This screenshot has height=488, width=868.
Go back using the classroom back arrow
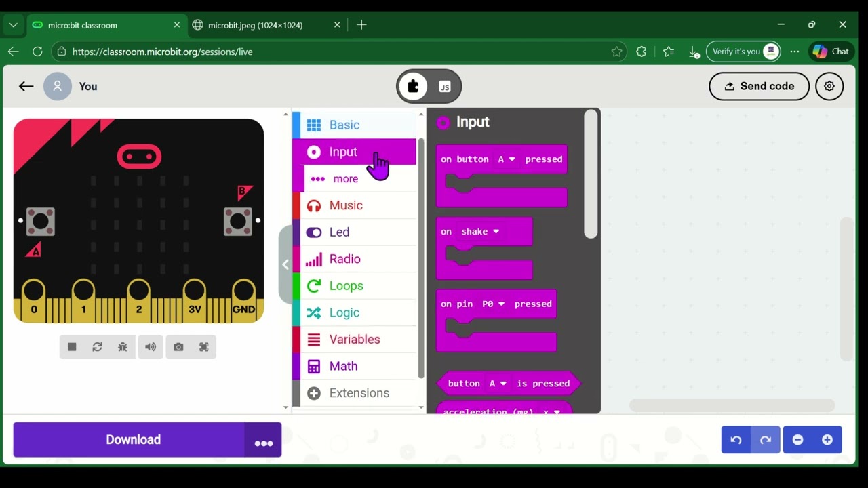pyautogui.click(x=26, y=86)
